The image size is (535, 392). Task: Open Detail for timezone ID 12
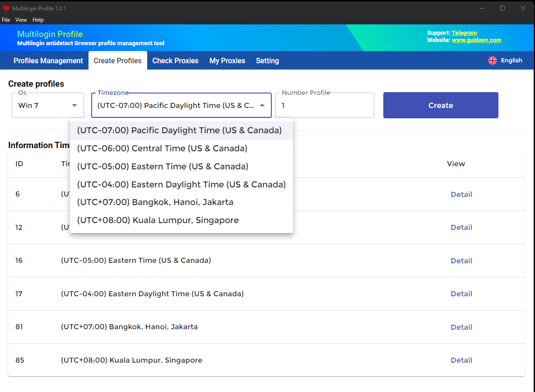(461, 228)
